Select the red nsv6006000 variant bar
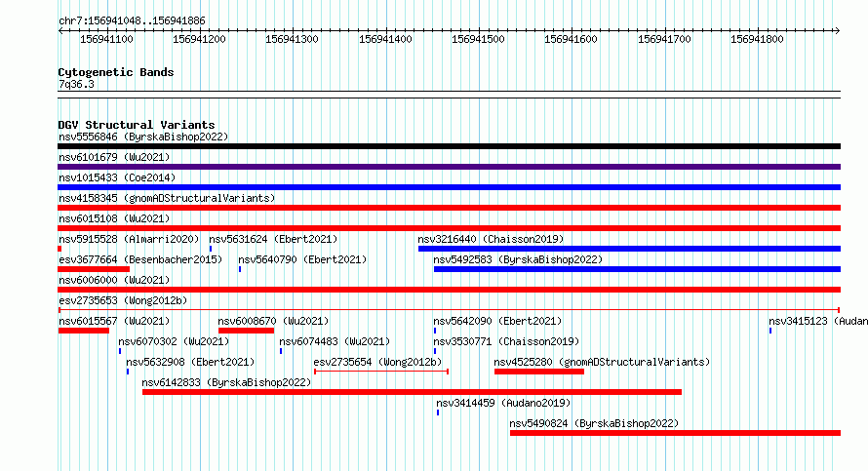The width and height of the screenshot is (868, 471). pyautogui.click(x=449, y=290)
